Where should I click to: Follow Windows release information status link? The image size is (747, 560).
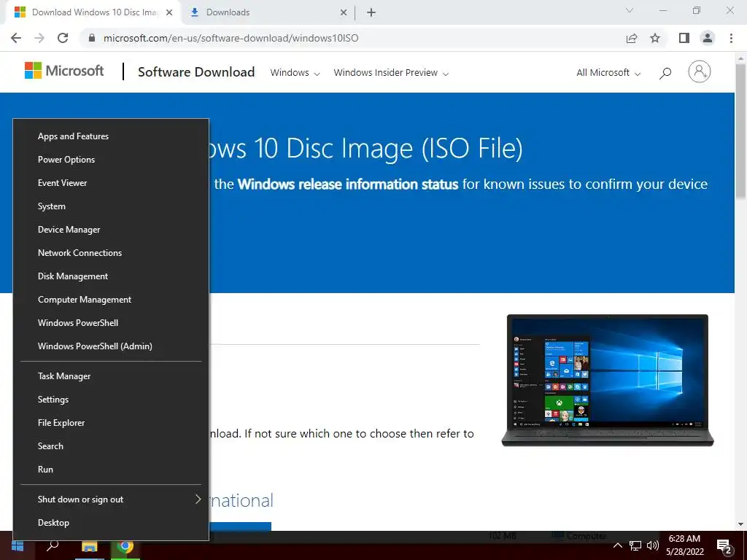[x=348, y=184]
